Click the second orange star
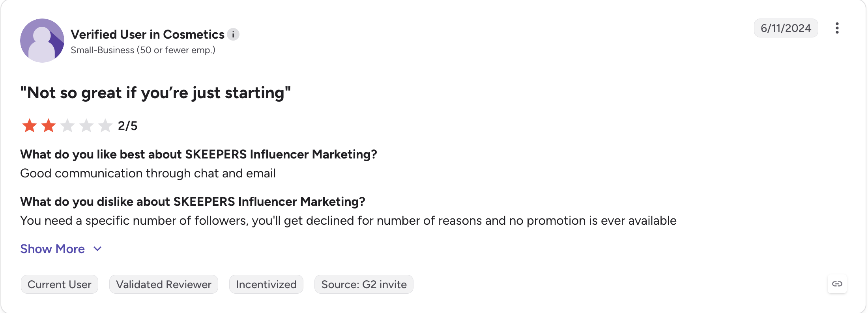The height and width of the screenshot is (313, 868). (x=49, y=126)
